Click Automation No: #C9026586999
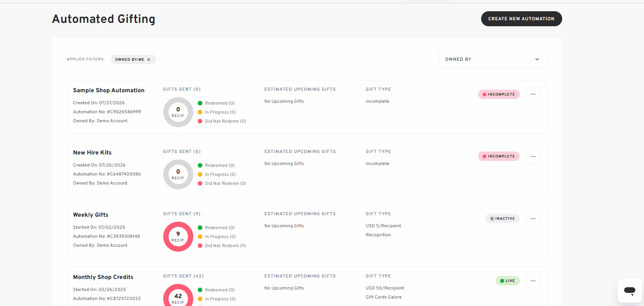Image resolution: width=644 pixels, height=306 pixels. pos(107,112)
